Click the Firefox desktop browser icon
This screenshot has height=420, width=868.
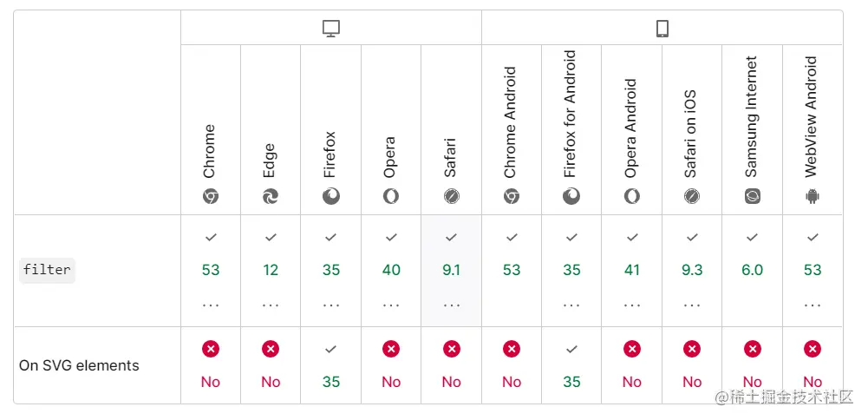point(331,197)
